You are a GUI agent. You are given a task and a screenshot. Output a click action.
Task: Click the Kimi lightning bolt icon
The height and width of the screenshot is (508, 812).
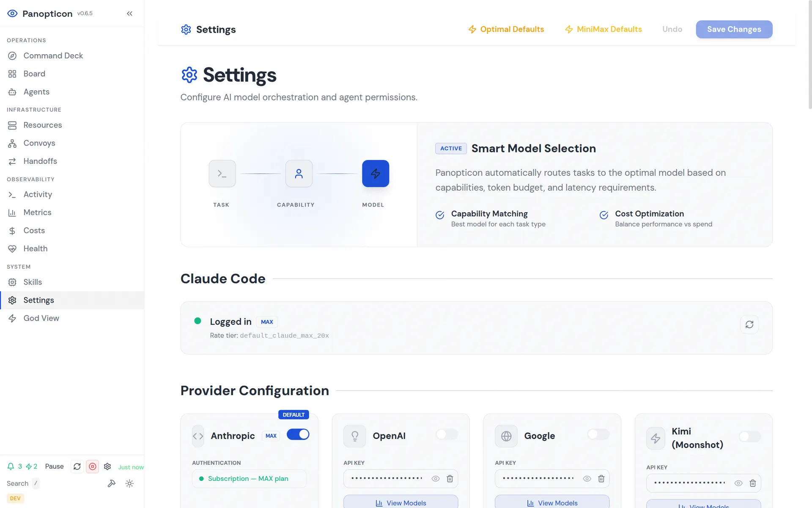coord(656,438)
